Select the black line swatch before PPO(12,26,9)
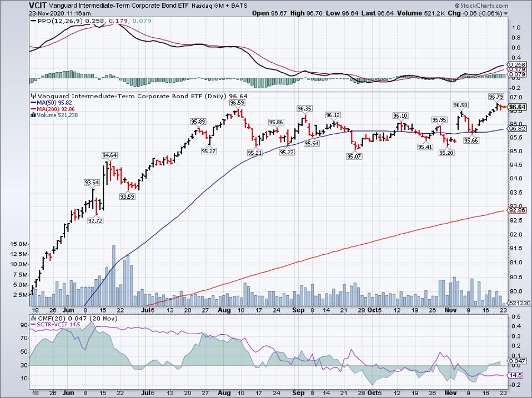532x398 pixels. (x=33, y=21)
